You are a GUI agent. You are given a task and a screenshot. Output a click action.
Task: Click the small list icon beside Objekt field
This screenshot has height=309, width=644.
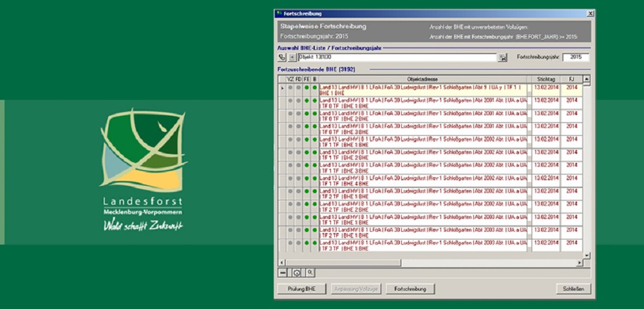click(292, 57)
